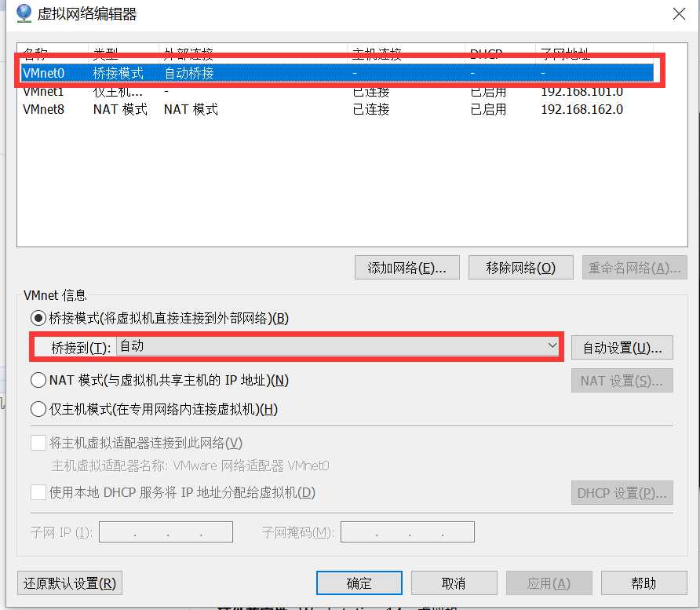Click the 子网掩码 input field
700x610 pixels.
coord(407,531)
